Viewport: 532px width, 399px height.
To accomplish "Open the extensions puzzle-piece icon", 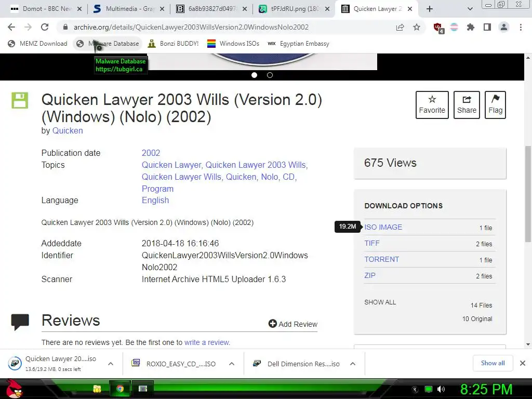I will click(471, 27).
